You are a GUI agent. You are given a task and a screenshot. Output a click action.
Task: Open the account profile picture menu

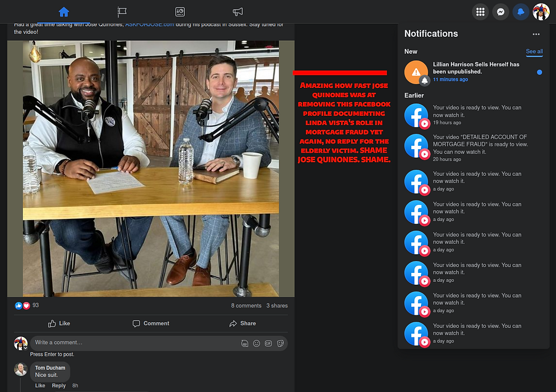tap(541, 12)
